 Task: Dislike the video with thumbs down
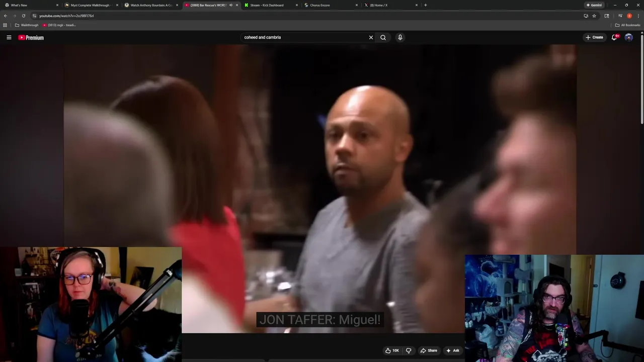point(409,350)
